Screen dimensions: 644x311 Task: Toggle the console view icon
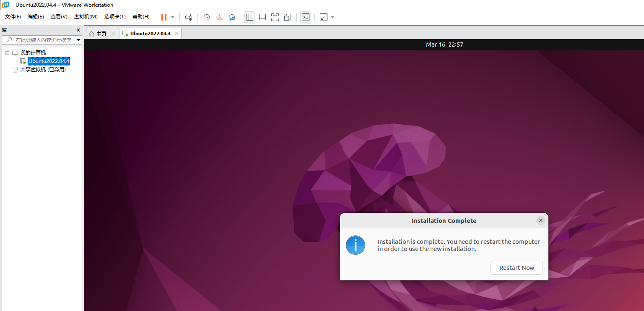pos(306,17)
